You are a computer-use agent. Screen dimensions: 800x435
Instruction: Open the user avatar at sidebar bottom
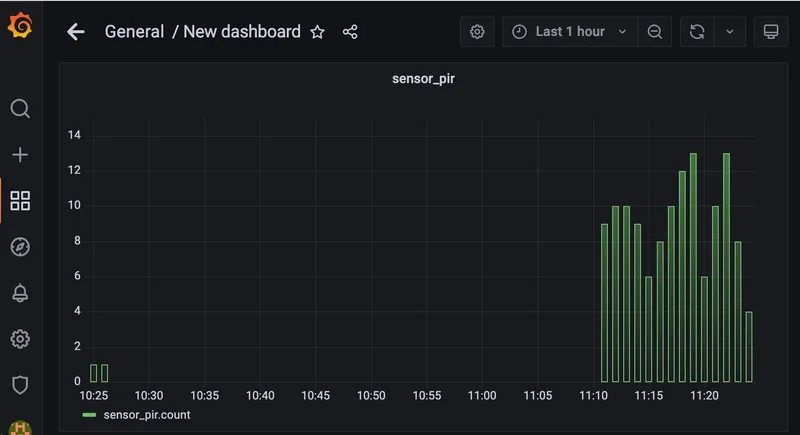click(x=20, y=428)
